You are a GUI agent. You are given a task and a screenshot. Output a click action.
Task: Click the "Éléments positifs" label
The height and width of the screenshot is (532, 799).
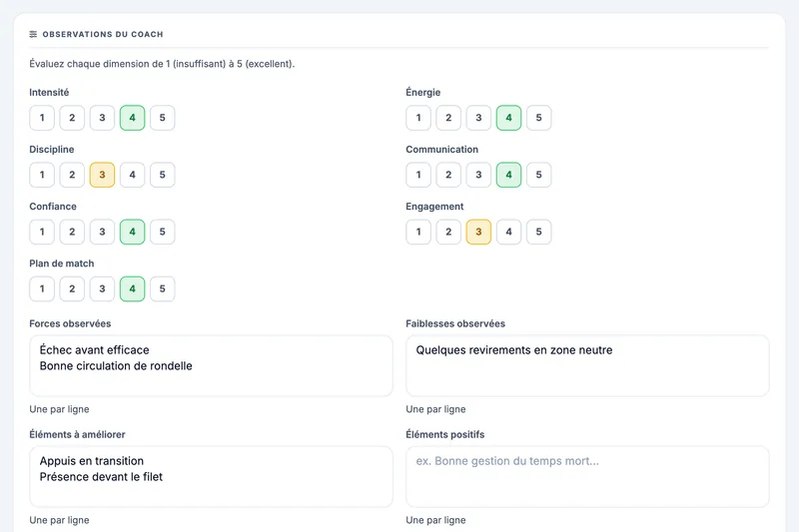[444, 435]
